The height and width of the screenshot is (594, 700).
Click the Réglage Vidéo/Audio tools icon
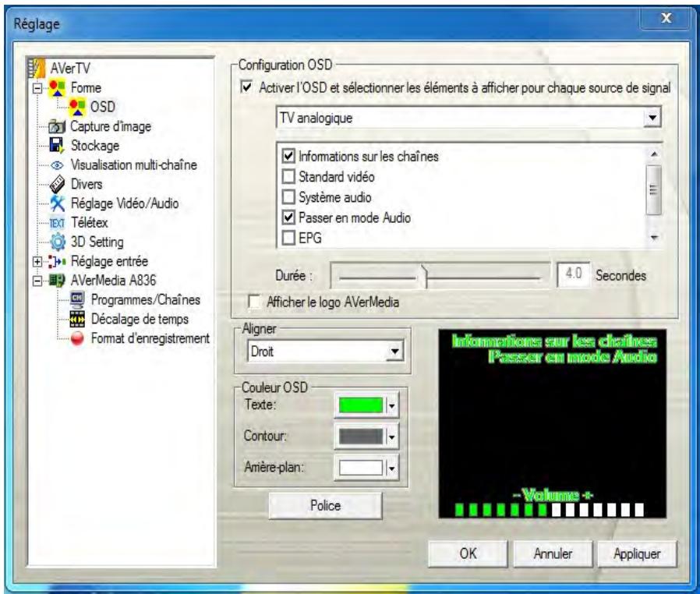pyautogui.click(x=57, y=203)
